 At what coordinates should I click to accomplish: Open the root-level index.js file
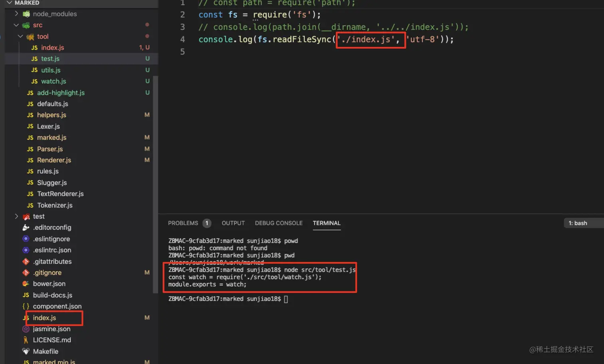tap(44, 318)
